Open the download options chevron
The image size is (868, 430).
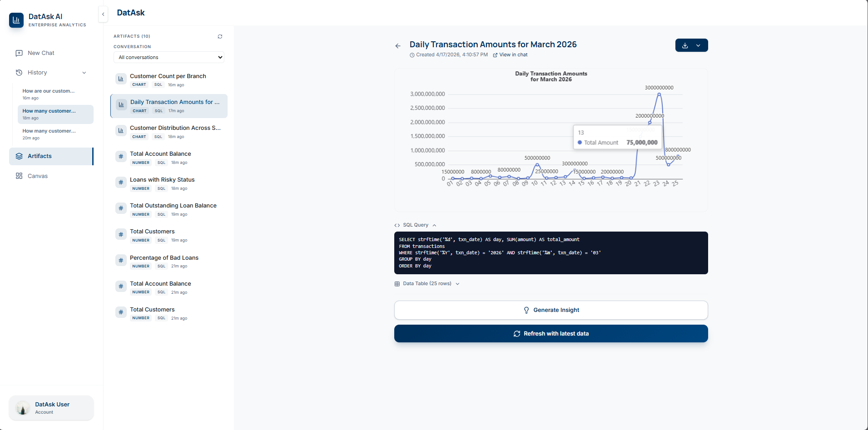click(698, 45)
